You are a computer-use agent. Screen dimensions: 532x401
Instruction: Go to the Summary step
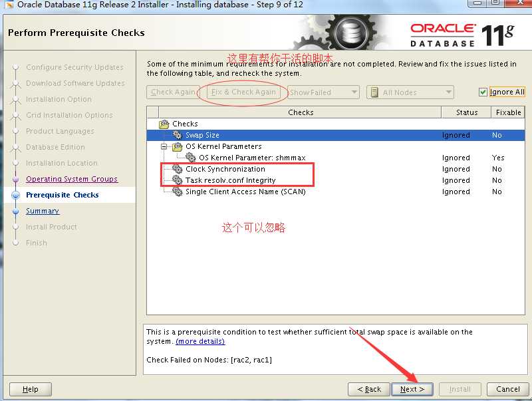click(43, 211)
